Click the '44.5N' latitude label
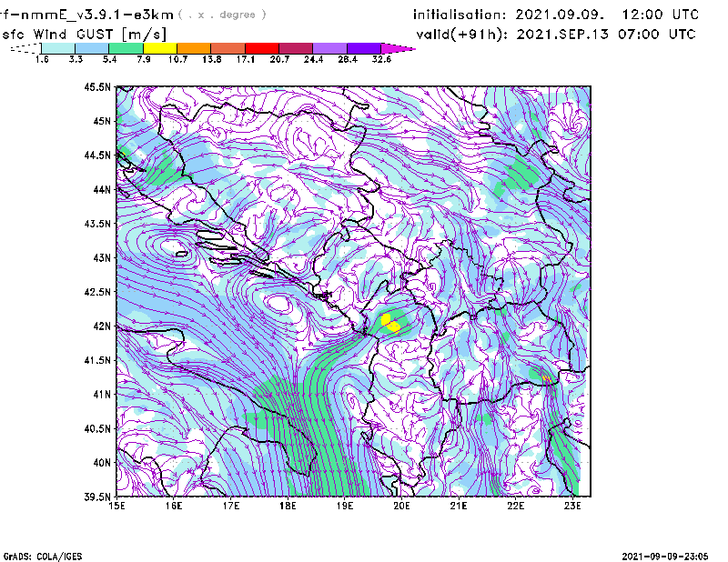The height and width of the screenshot is (562, 728). 97,155
